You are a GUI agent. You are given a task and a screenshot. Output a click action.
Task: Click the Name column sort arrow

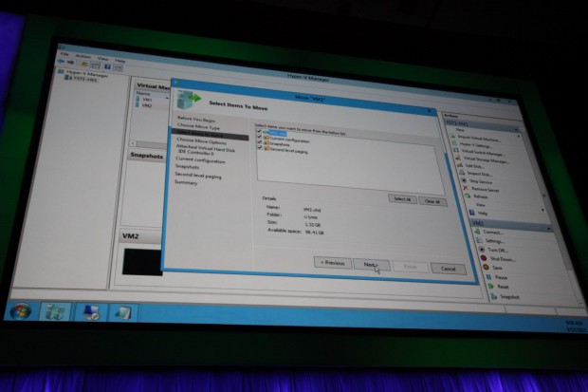167,98
